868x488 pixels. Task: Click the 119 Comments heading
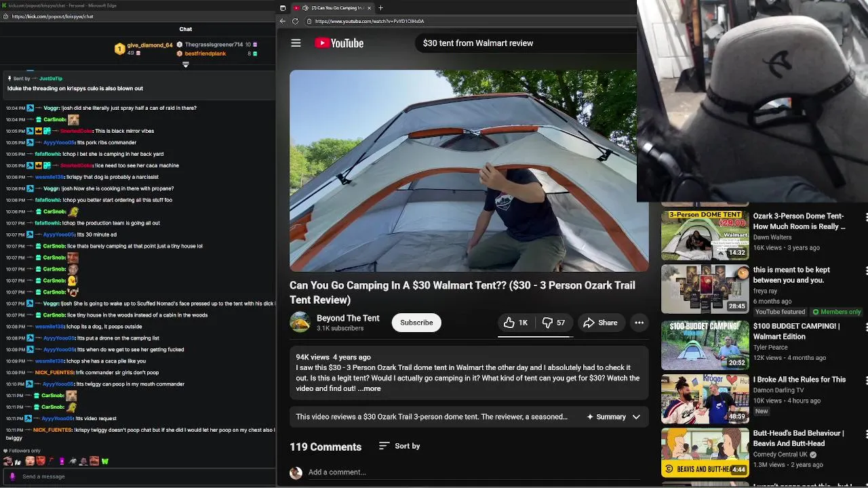click(325, 447)
